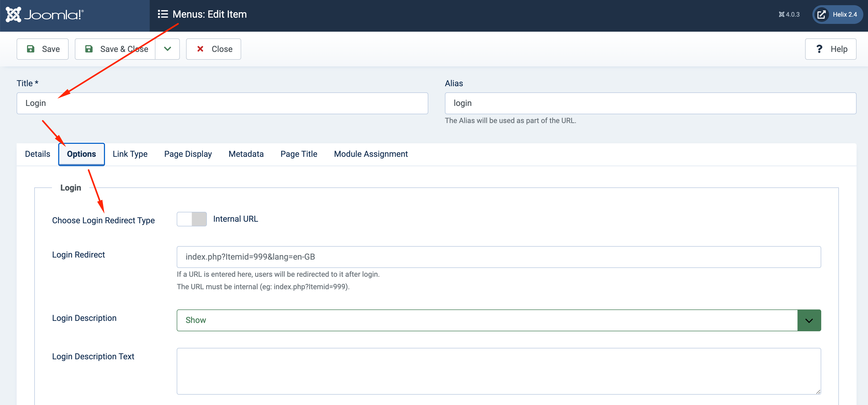Click the Joomla logo icon

coord(14,15)
